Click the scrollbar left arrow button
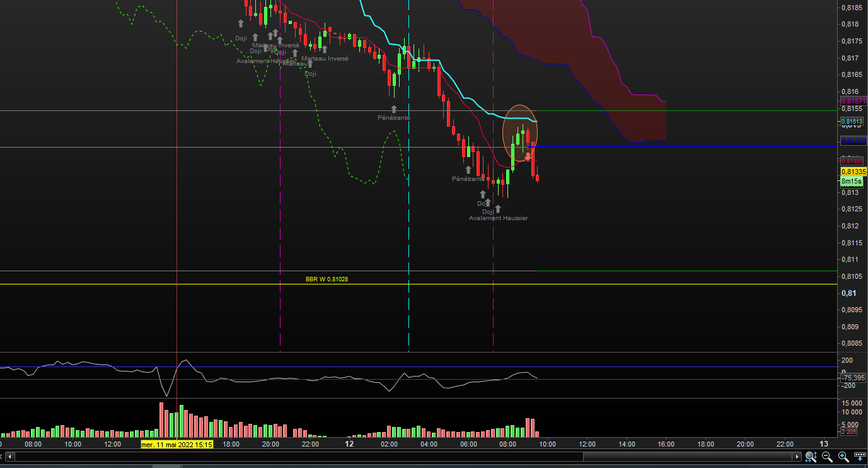This screenshot has height=468, width=868. point(9,456)
